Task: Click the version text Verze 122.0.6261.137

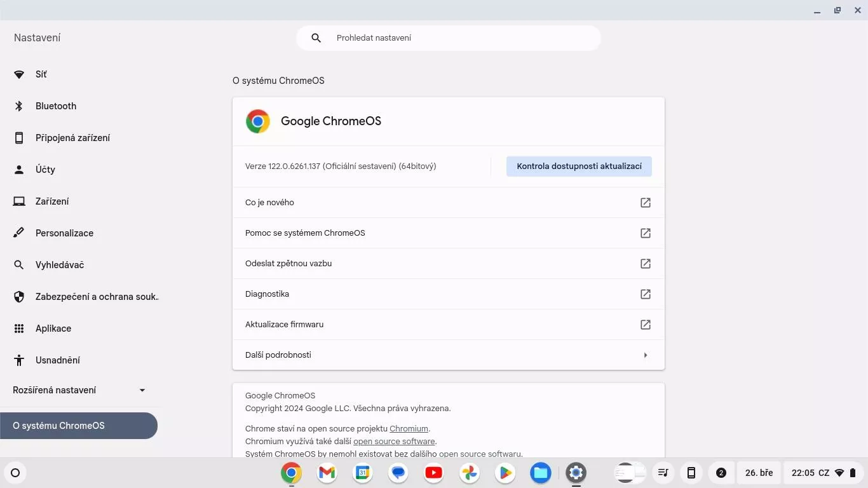Action: coord(341,166)
